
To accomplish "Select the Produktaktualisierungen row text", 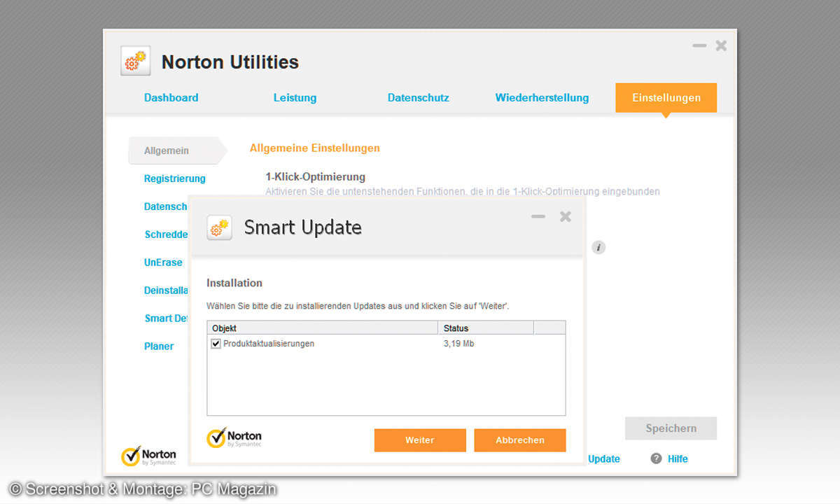I will (x=269, y=344).
